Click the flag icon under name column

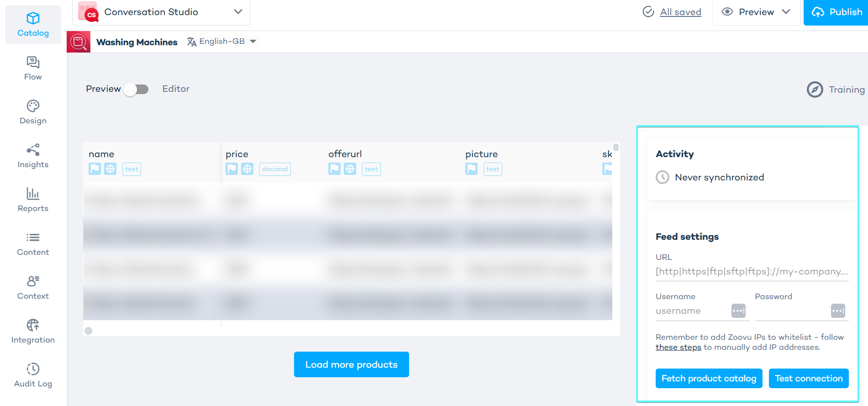pos(95,169)
